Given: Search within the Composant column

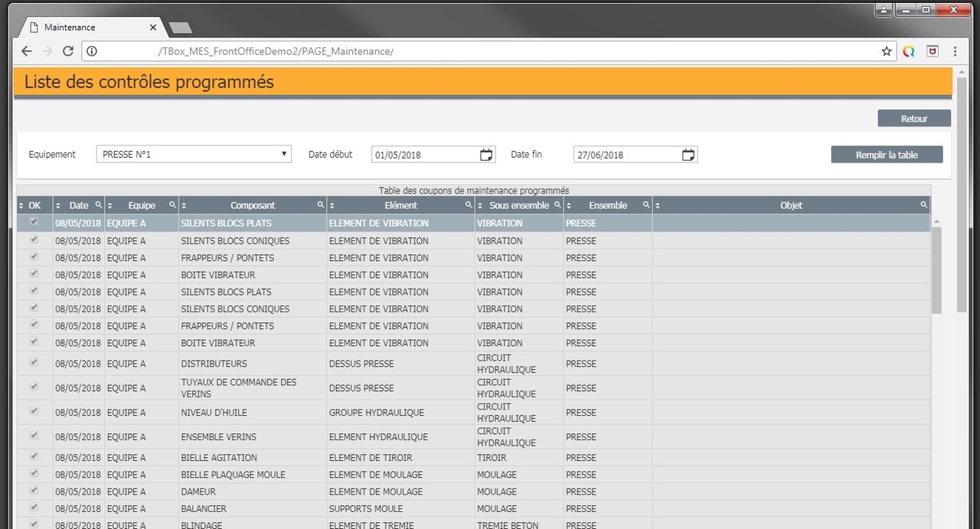Looking at the screenshot, I should [320, 205].
